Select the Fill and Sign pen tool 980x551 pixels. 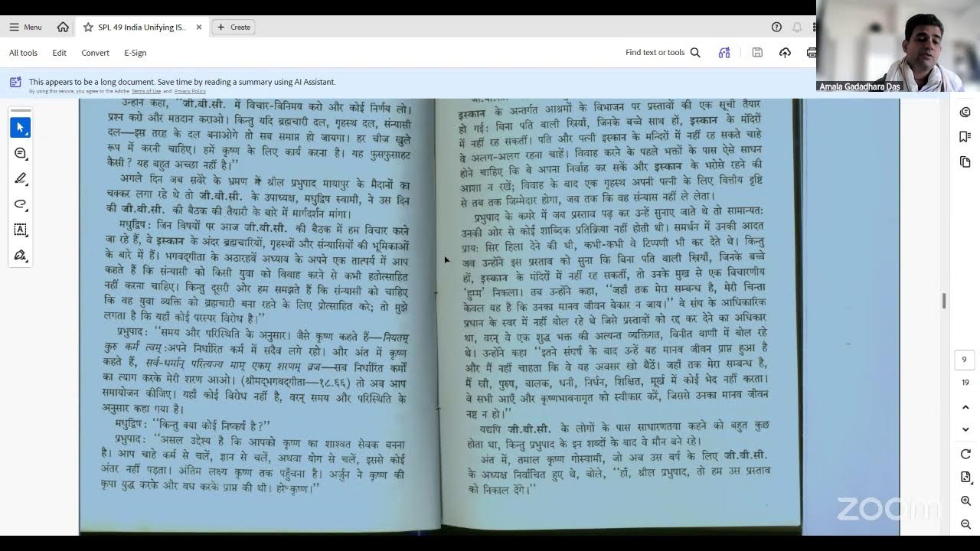(x=21, y=255)
